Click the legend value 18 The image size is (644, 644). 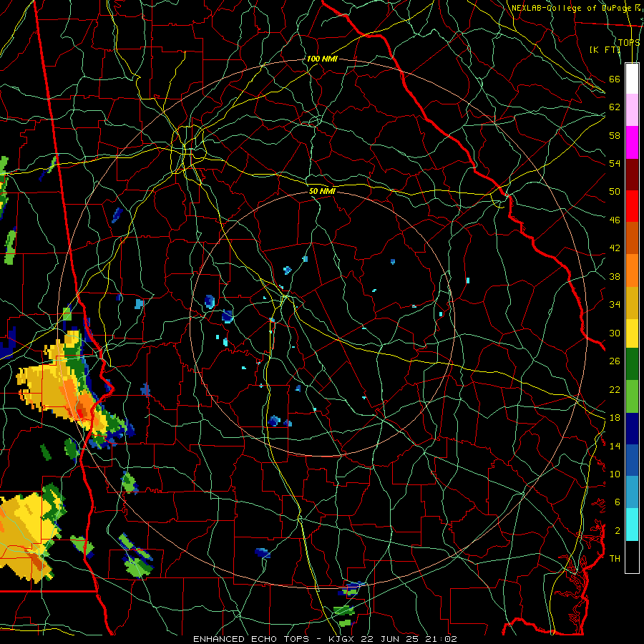tap(615, 418)
